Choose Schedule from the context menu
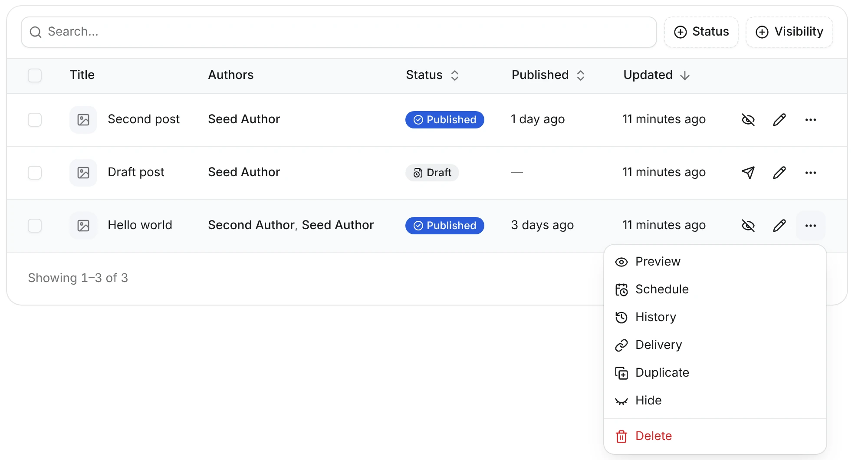This screenshot has width=868, height=460. point(715,289)
